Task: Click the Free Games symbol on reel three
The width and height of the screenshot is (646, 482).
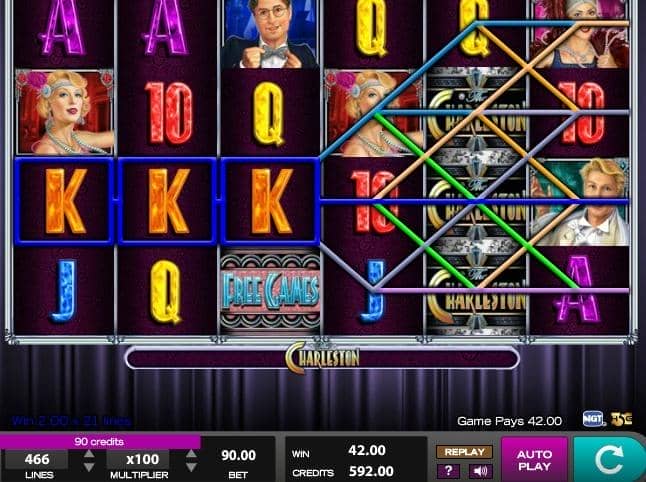Action: [x=270, y=291]
